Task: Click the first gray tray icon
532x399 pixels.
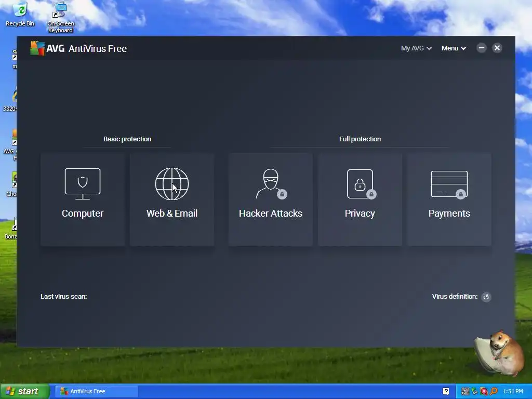Action: pos(465,391)
